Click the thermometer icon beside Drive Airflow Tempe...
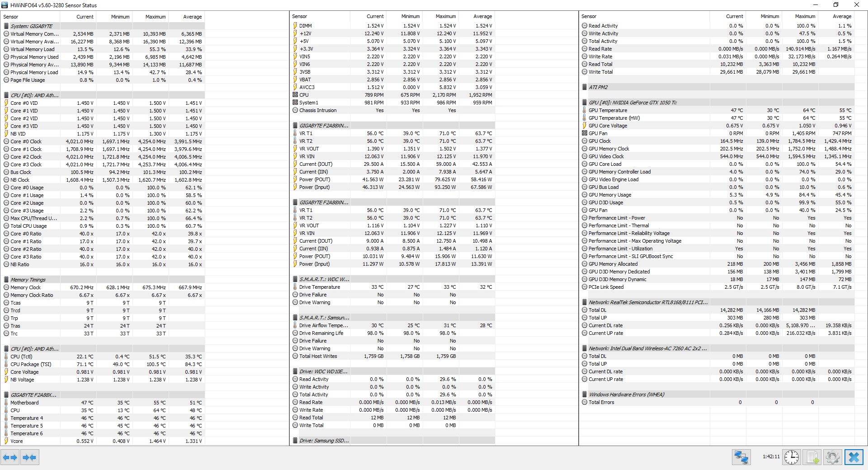 coord(295,325)
